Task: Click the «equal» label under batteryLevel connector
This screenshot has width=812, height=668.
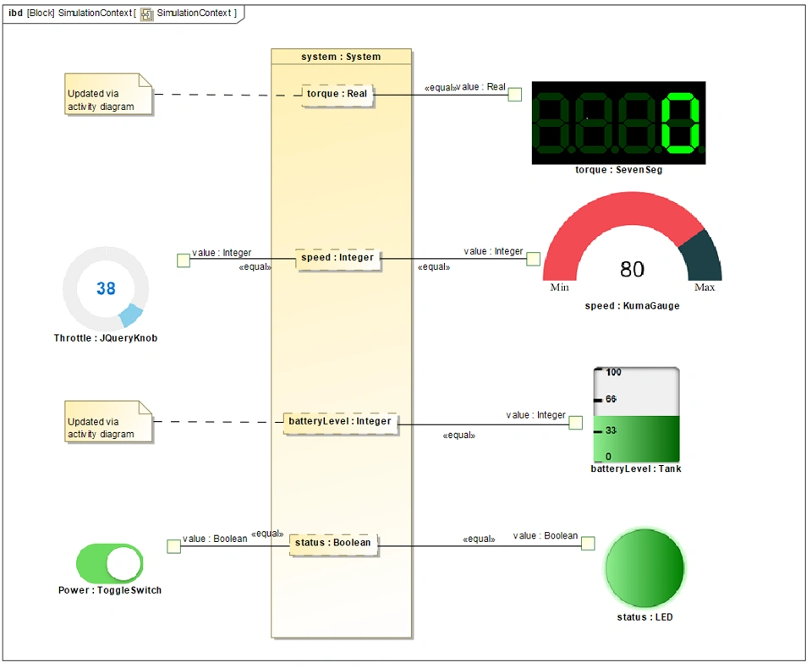Action: [x=458, y=435]
